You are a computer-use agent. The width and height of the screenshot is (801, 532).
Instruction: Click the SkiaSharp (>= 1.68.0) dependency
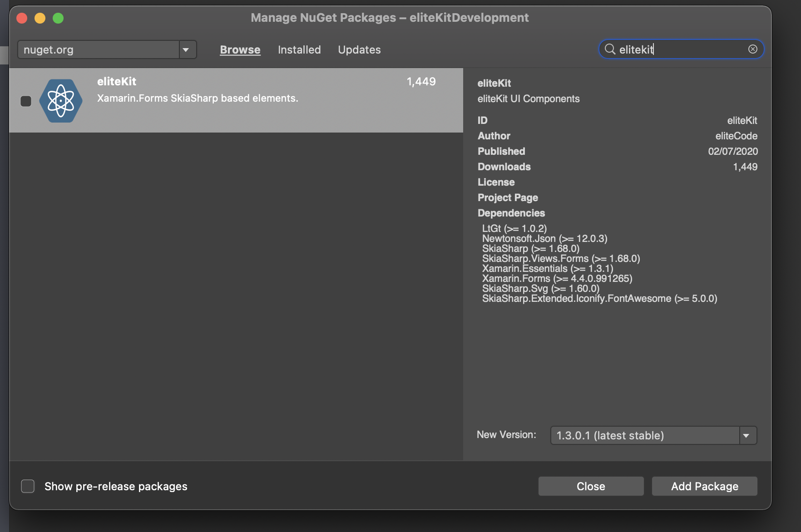531,248
